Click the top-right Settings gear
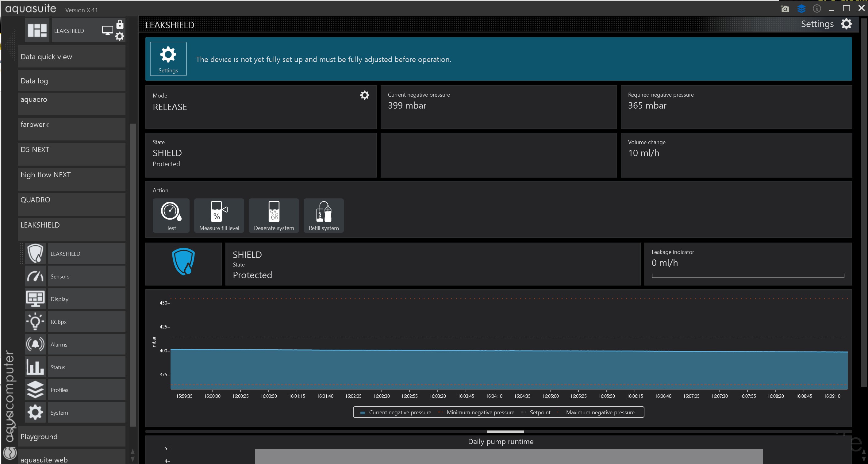Viewport: 868px width, 464px height. (846, 24)
